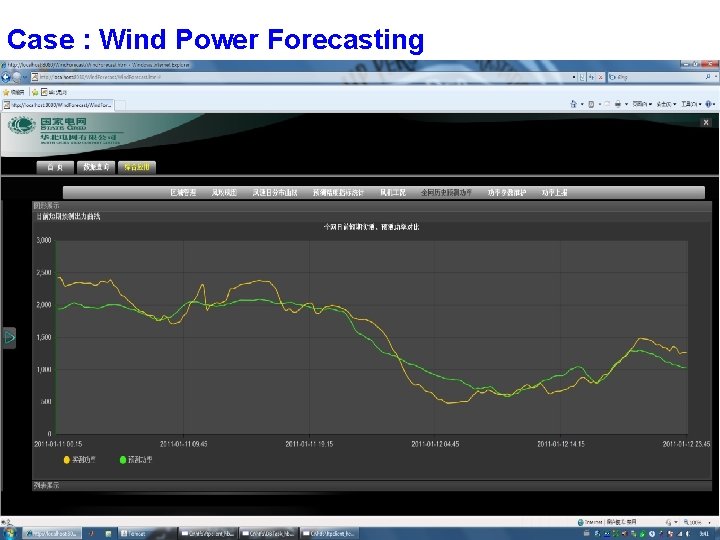The width and height of the screenshot is (720, 540).
Task: Click the Add to Favorites bar icon
Action: pyautogui.click(x=35, y=92)
